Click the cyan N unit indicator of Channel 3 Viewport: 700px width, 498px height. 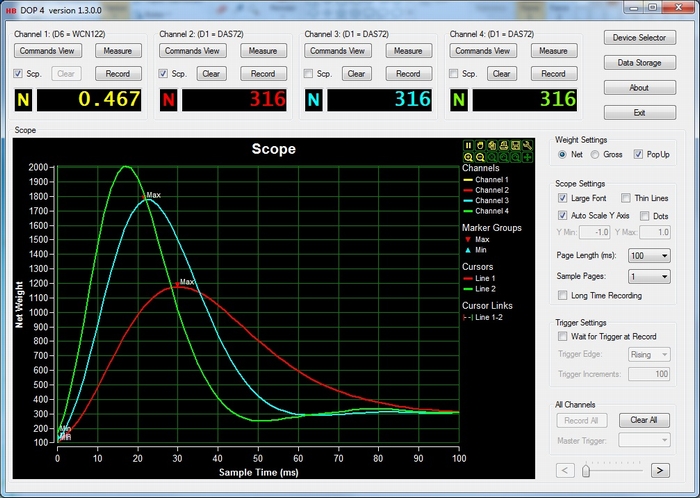pyautogui.click(x=314, y=100)
